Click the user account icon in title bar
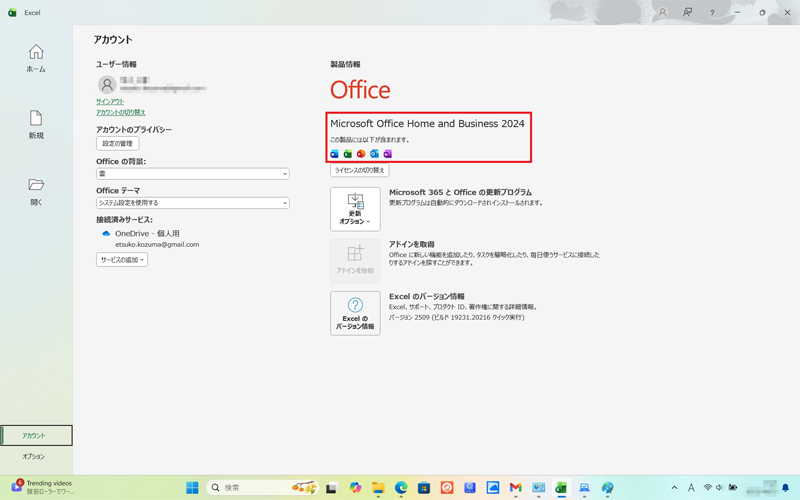The image size is (800, 500). point(662,13)
